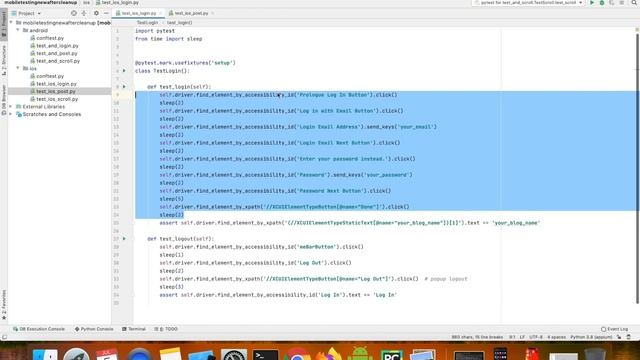
Task: Select conftest.py under the ios folder
Action: [47, 76]
